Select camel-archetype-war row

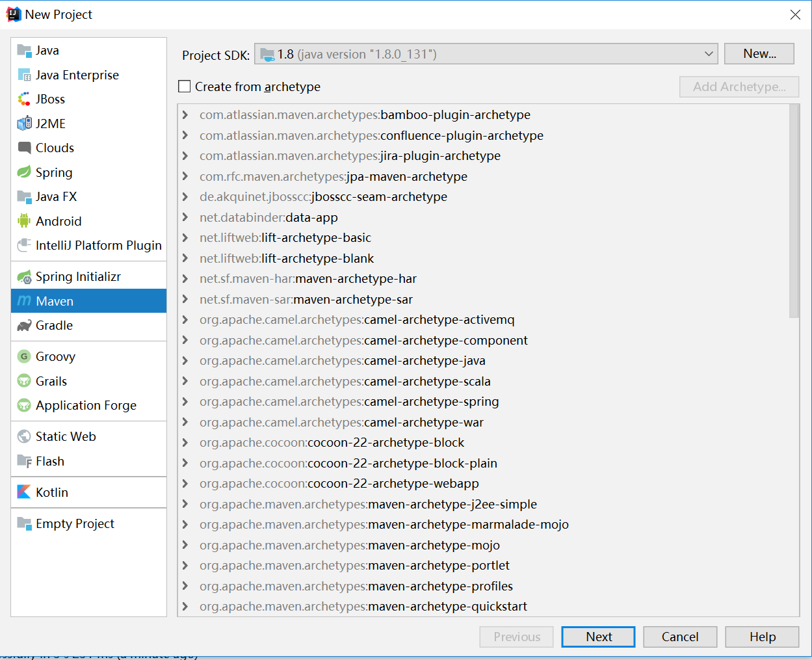click(482, 422)
